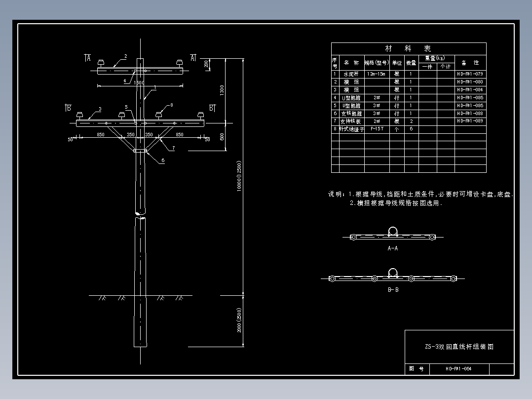Viewport: 532px width, 399px height.
Task: Click the P-15T specification cell
Action: pyautogui.click(x=378, y=128)
